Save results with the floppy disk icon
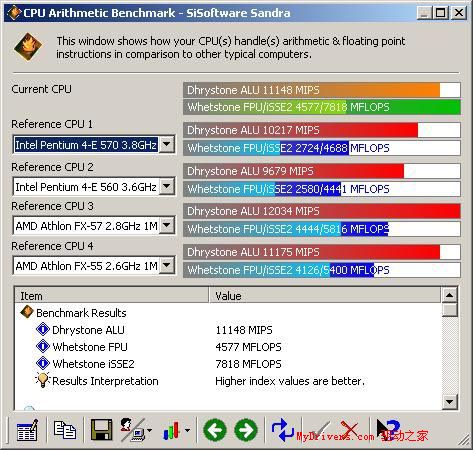This screenshot has height=450, width=473. 101,430
